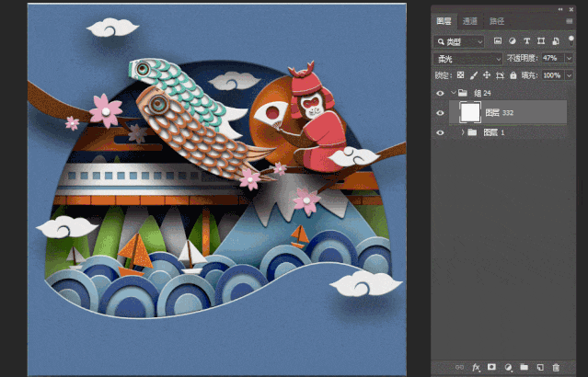Toggle visibility of 图层 332
This screenshot has width=588, height=377.
(x=440, y=112)
